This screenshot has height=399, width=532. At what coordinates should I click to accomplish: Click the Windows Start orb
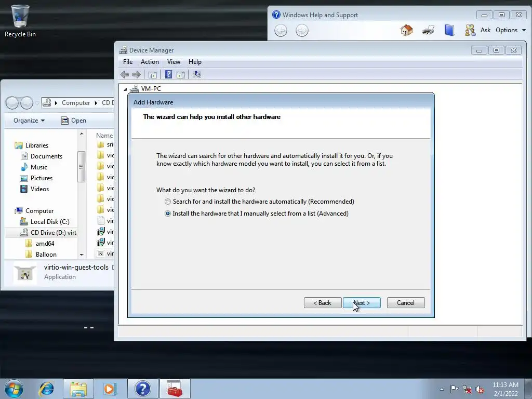coord(14,389)
